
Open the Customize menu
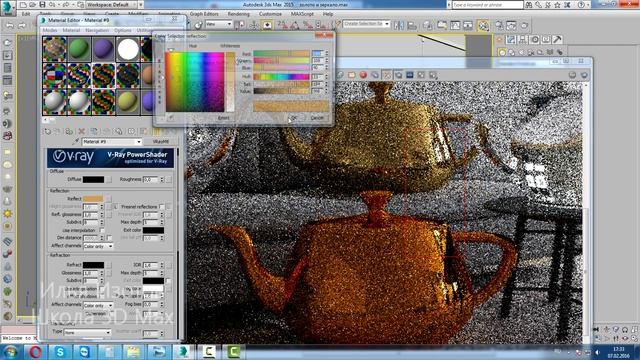[x=270, y=14]
